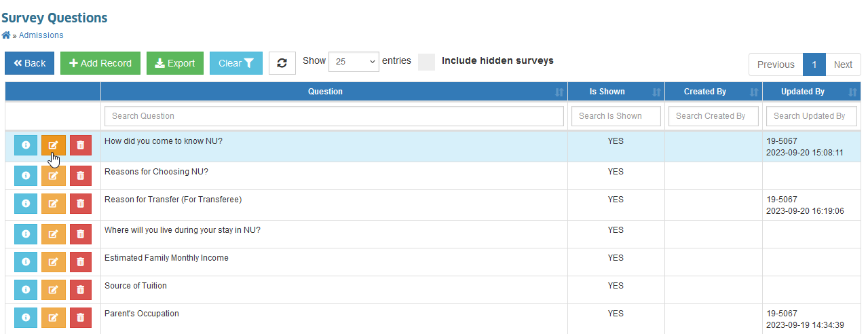Toggle Include hidden surveys checkbox
The image size is (868, 334).
click(426, 62)
